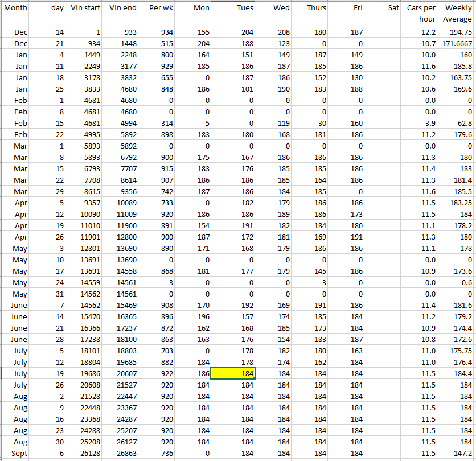The image size is (476, 461).
Task: Select the Weekly Average cell showing 0.6
Action: tap(457, 283)
